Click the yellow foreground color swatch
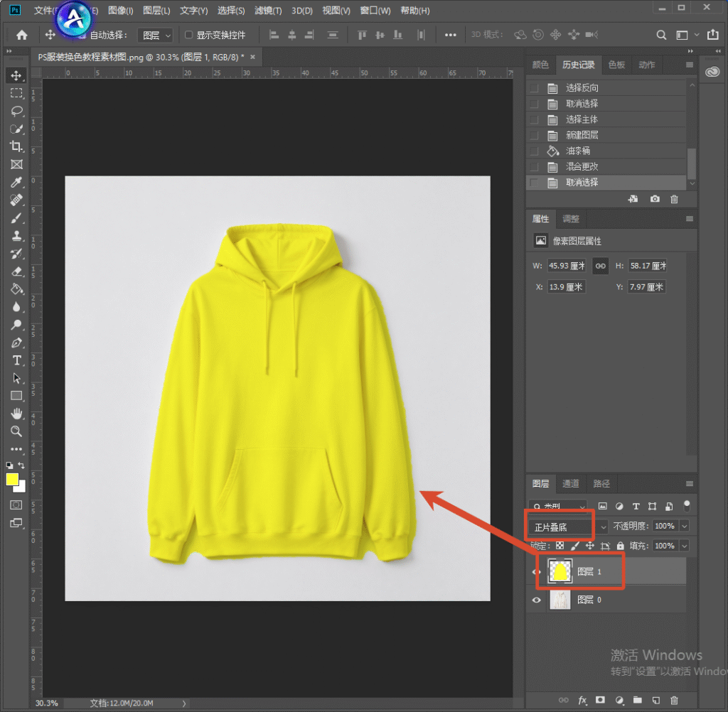 click(x=12, y=480)
